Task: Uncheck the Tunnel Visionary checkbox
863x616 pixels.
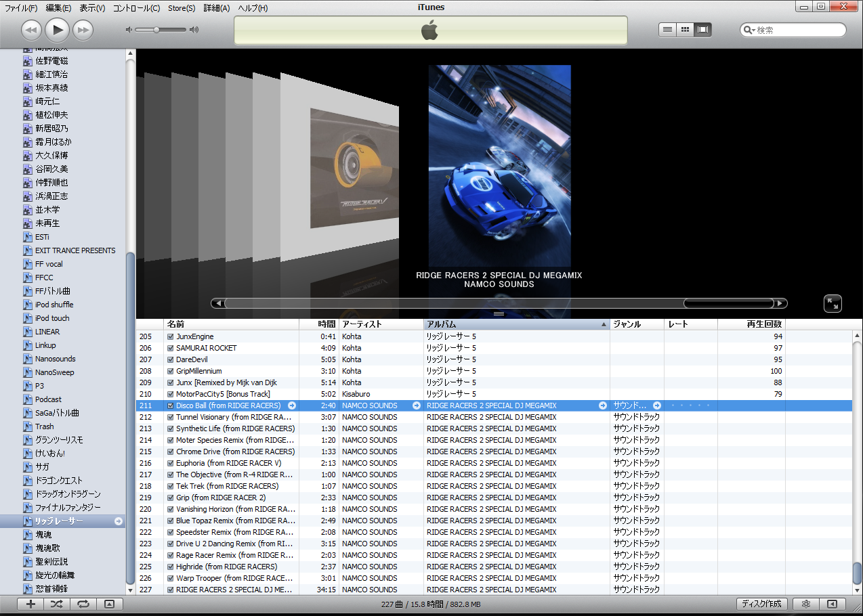Action: pyautogui.click(x=171, y=417)
